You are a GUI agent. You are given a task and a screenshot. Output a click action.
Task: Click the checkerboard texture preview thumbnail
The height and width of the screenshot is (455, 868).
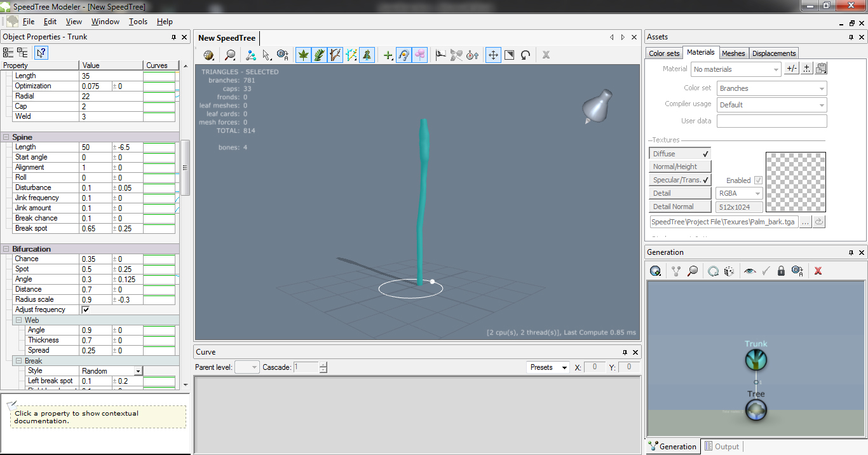tap(796, 182)
